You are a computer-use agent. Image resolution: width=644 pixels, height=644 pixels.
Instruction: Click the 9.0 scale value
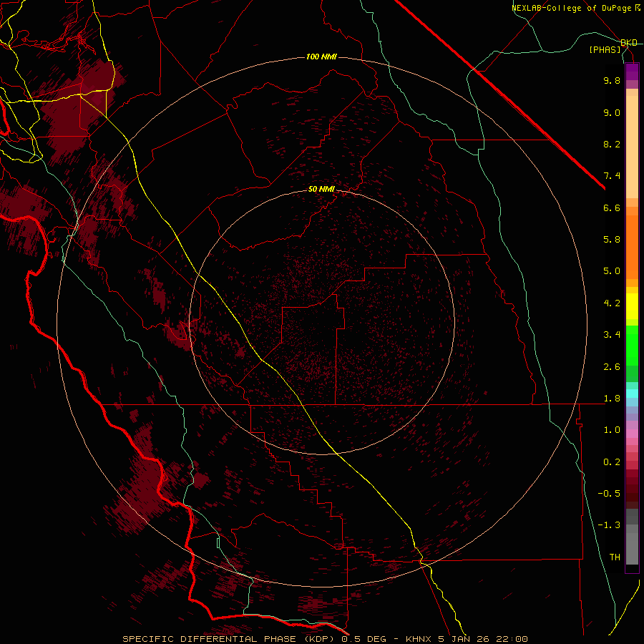pyautogui.click(x=612, y=112)
